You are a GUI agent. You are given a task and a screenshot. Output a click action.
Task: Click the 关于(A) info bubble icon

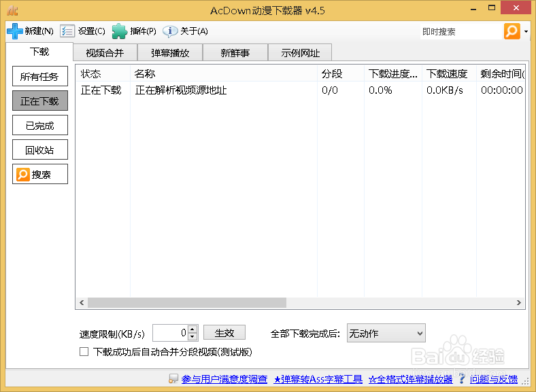coord(170,31)
